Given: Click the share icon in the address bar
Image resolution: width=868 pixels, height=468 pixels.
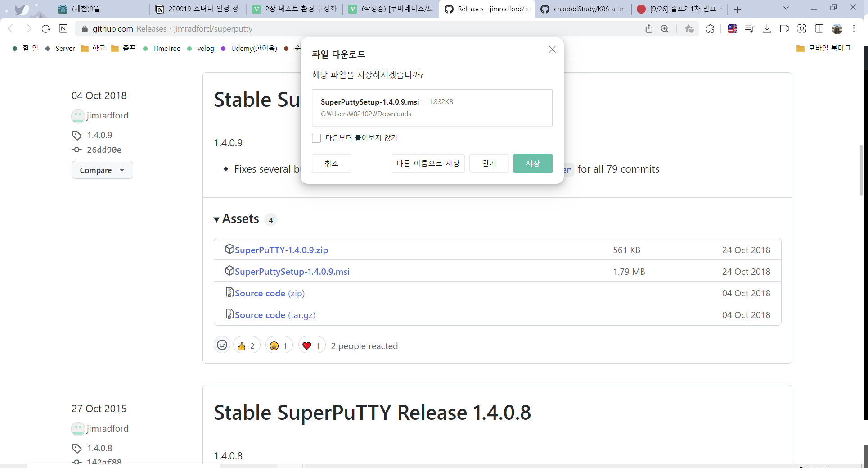Looking at the screenshot, I should point(649,29).
